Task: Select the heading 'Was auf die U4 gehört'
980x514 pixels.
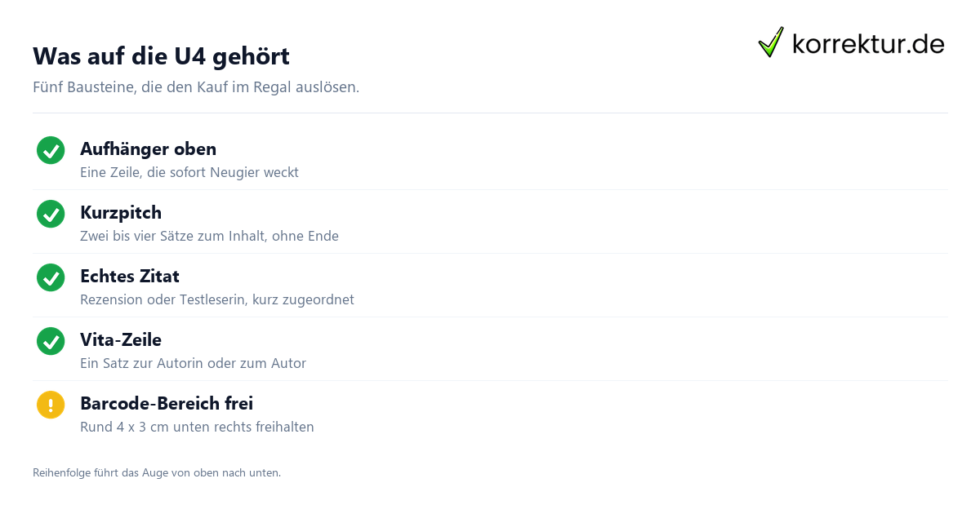Action: click(x=161, y=56)
